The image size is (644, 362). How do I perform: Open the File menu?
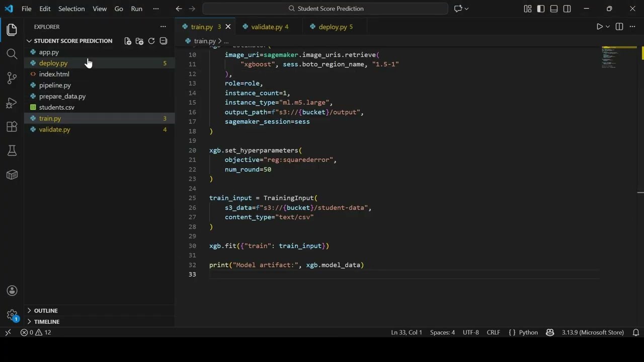[27, 9]
